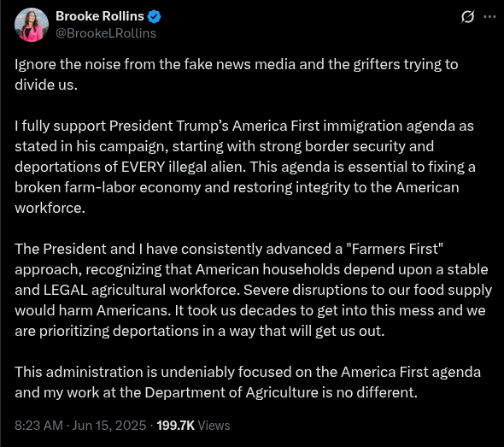
Task: Click the blue verified checkmark badge
Action: 154,16
